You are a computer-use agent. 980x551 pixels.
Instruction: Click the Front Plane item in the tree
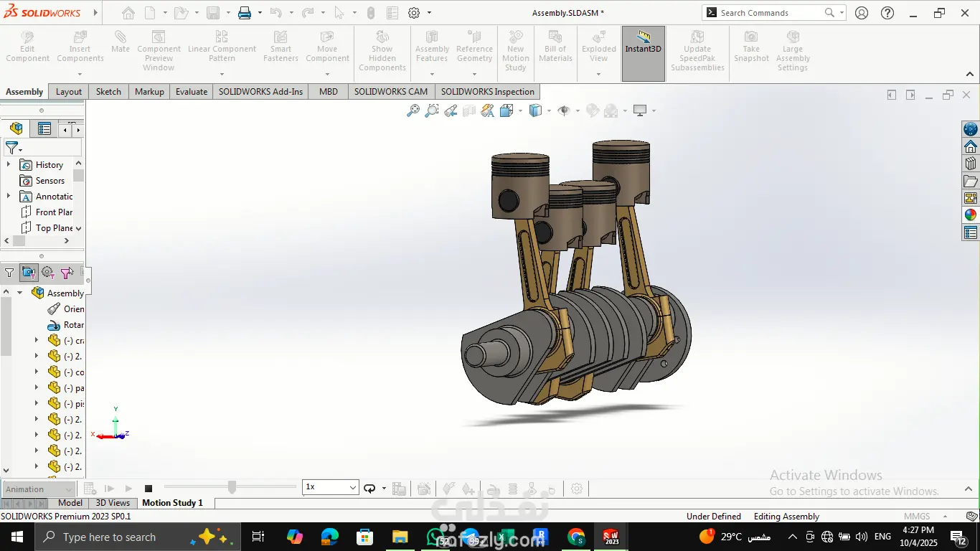tap(54, 212)
